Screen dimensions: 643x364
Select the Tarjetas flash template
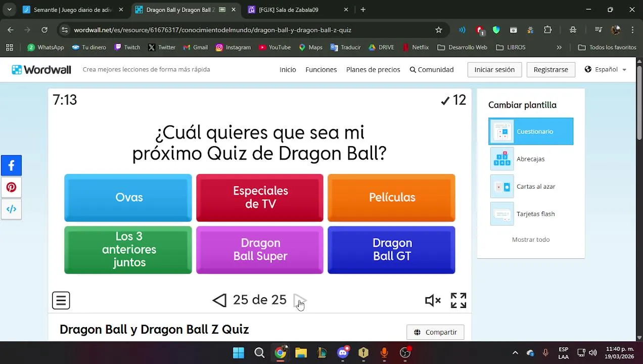(531, 214)
